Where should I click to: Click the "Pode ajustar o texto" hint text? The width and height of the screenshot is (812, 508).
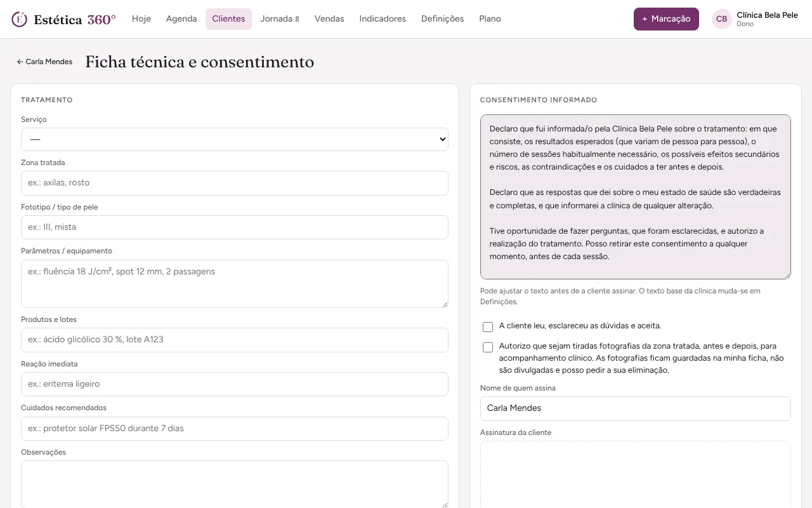tap(620, 297)
